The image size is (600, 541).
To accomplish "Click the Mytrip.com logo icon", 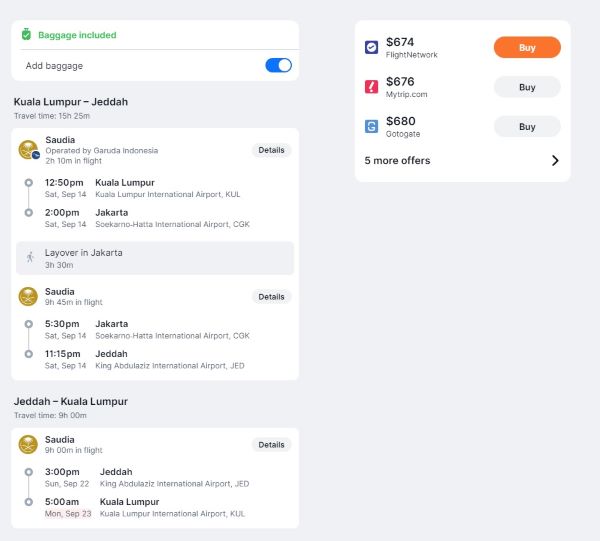I will [371, 87].
